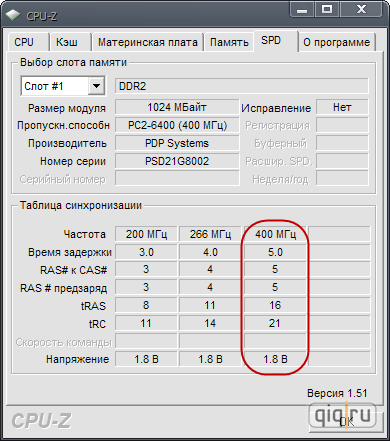
Task: Click the CPU-Z application icon in title bar
Action: tap(14, 15)
